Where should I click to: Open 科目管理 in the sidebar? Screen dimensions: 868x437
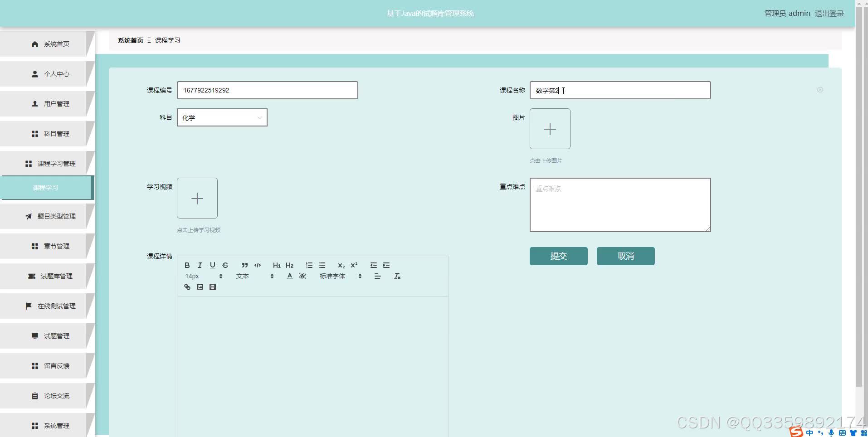(x=47, y=134)
